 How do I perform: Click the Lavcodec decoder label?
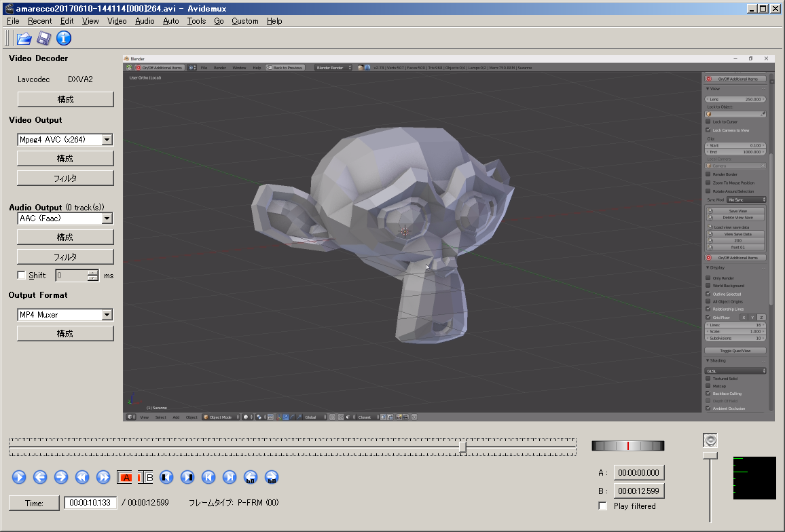(33, 79)
